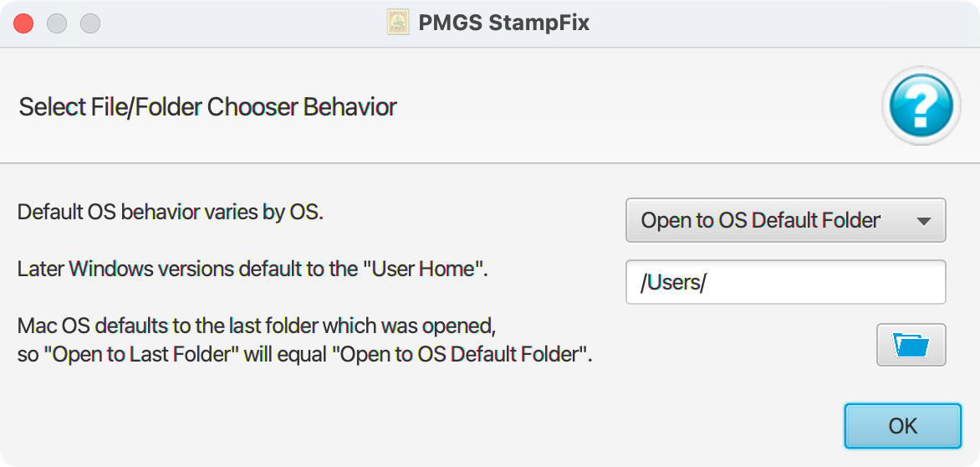Expand choices with the combo box down arrow

coord(923,221)
